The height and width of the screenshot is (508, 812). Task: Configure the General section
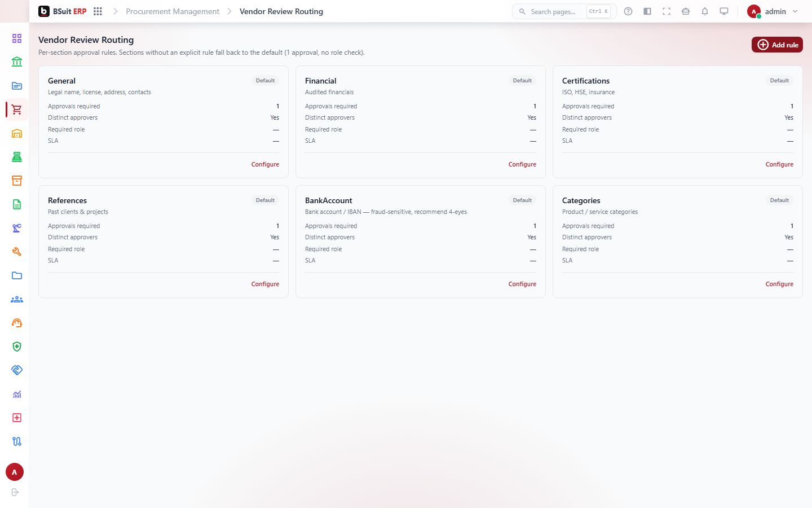click(265, 164)
